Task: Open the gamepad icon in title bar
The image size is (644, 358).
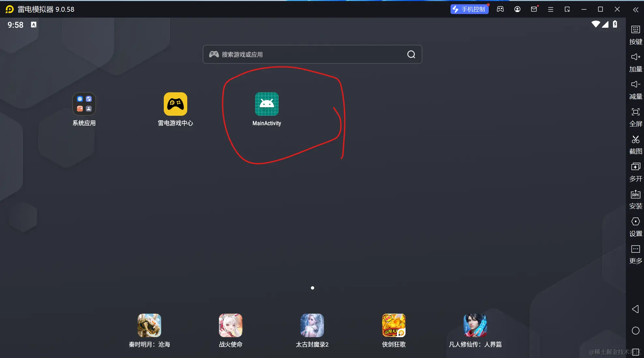Action: coord(500,9)
